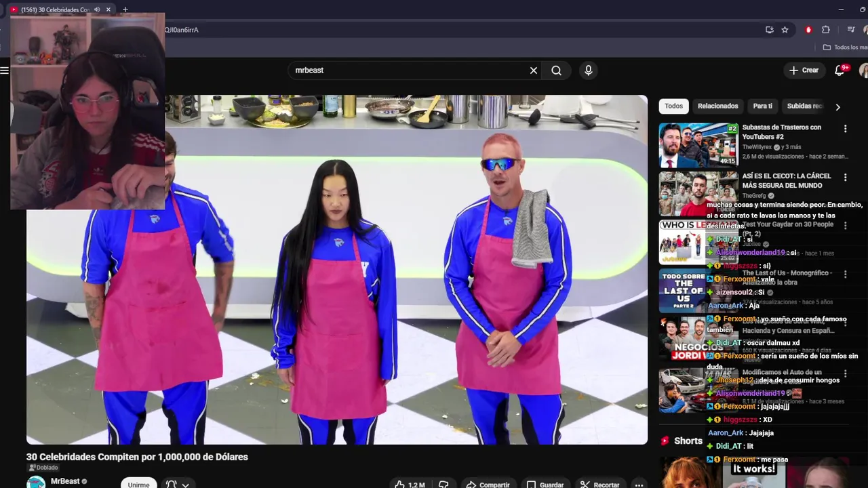Click the video title 30 Celebridades Compiten
This screenshot has height=488, width=868.
(x=137, y=457)
